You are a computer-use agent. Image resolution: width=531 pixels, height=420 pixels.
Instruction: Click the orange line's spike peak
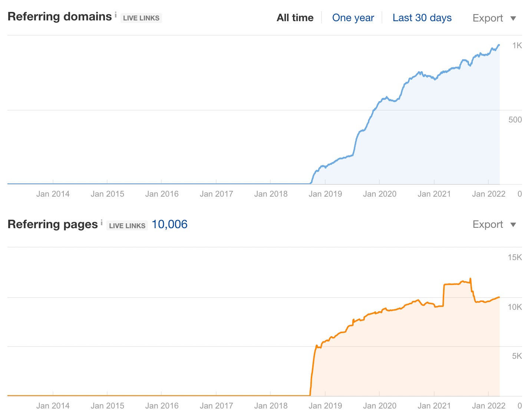471,279
